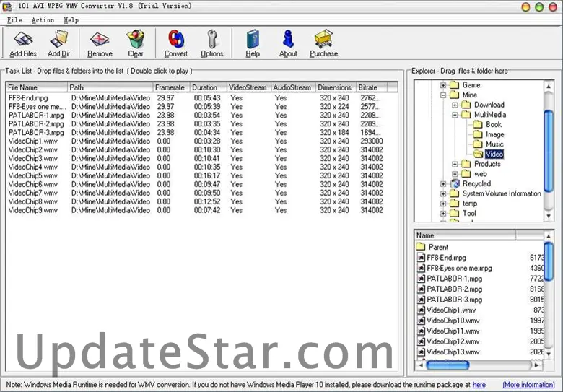
Task: Collapse the Mine folder node
Action: pyautogui.click(x=443, y=95)
